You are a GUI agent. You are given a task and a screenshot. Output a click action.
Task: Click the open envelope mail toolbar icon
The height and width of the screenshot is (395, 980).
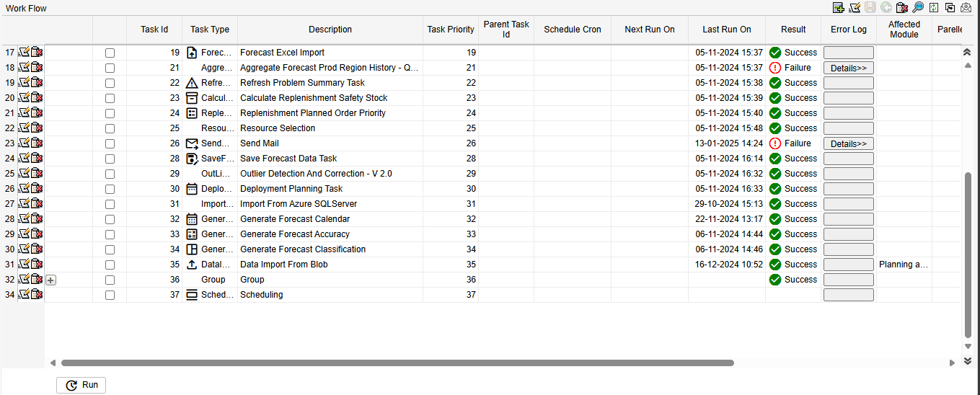click(966, 7)
